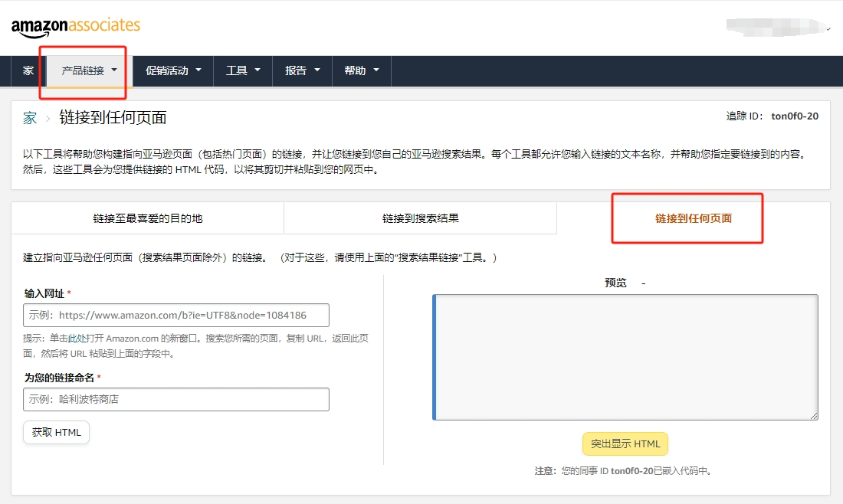Select the 链接到任何页面 tab
This screenshot has width=843, height=504.
pos(693,218)
